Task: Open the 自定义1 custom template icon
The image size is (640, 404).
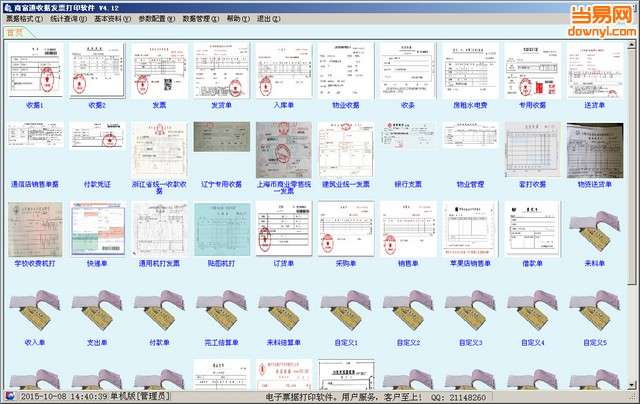Action: point(346,310)
